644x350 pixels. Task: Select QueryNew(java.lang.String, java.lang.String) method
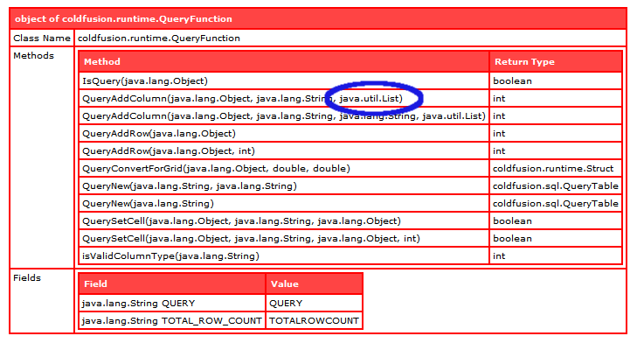(284, 185)
